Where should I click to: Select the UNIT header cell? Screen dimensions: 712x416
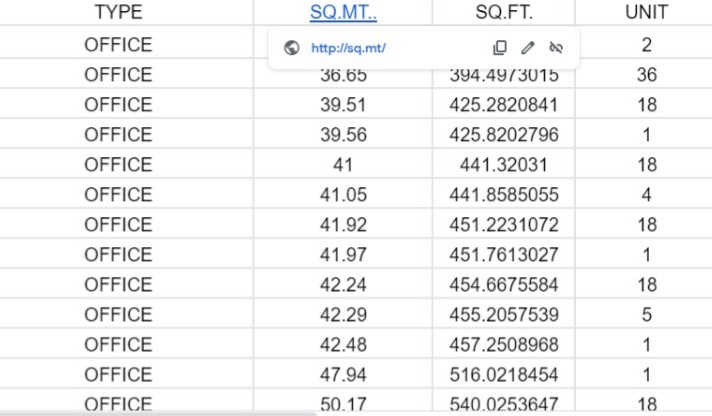(x=646, y=12)
